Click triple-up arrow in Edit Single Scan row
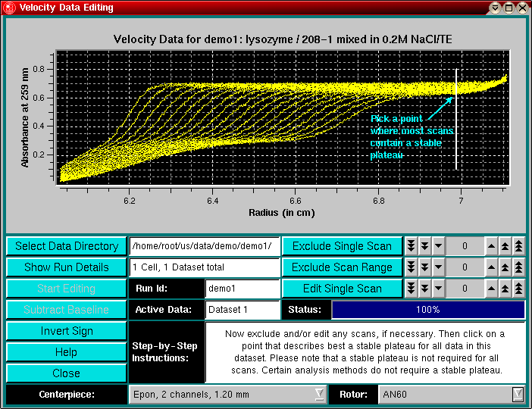Viewport: 532px width, 409px height. click(518, 289)
